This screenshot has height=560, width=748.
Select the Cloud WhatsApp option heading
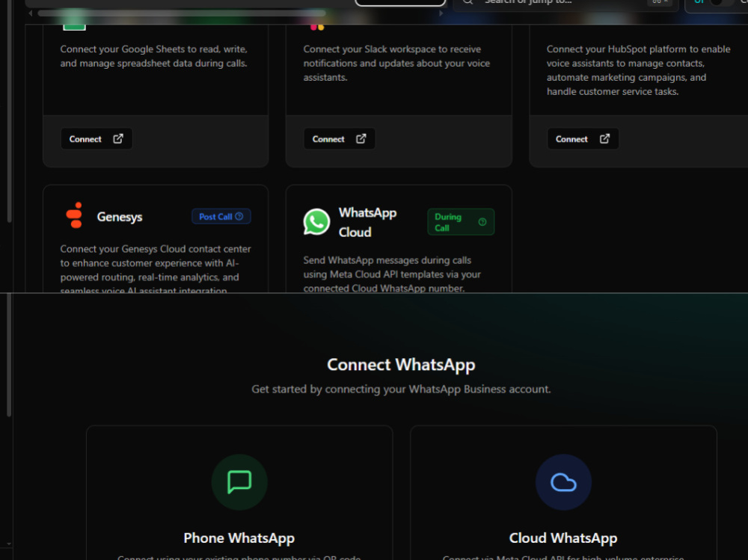coord(563,538)
